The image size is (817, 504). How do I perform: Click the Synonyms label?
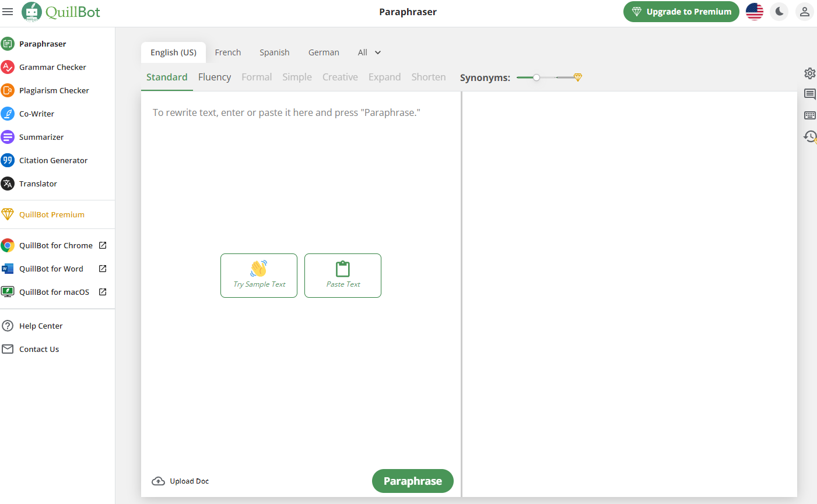[x=485, y=77]
